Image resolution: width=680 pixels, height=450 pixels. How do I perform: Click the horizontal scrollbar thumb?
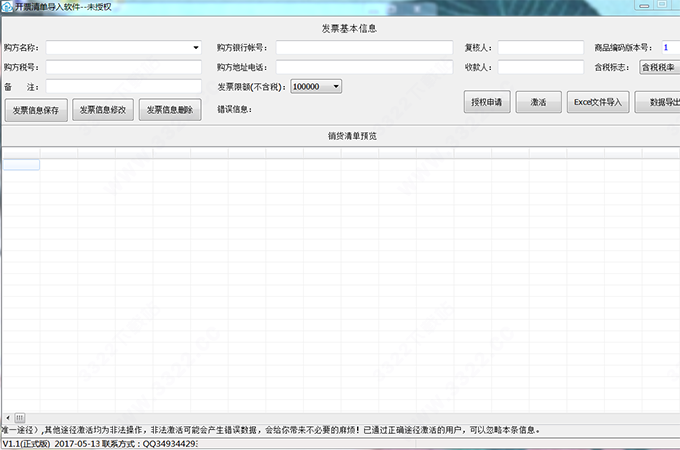pyautogui.click(x=20, y=418)
